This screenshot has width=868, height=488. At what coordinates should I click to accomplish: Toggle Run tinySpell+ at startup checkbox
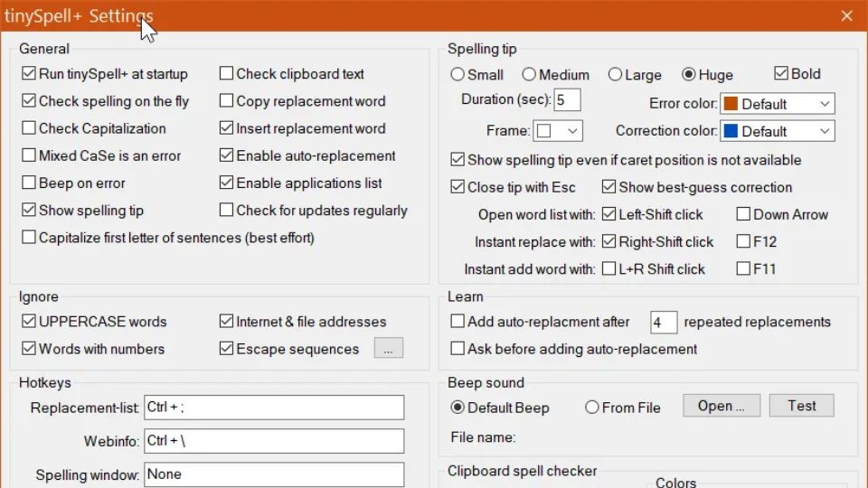point(29,73)
